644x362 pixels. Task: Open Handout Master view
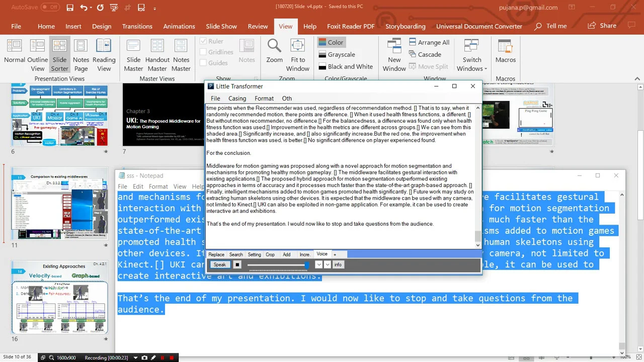pyautogui.click(x=157, y=55)
